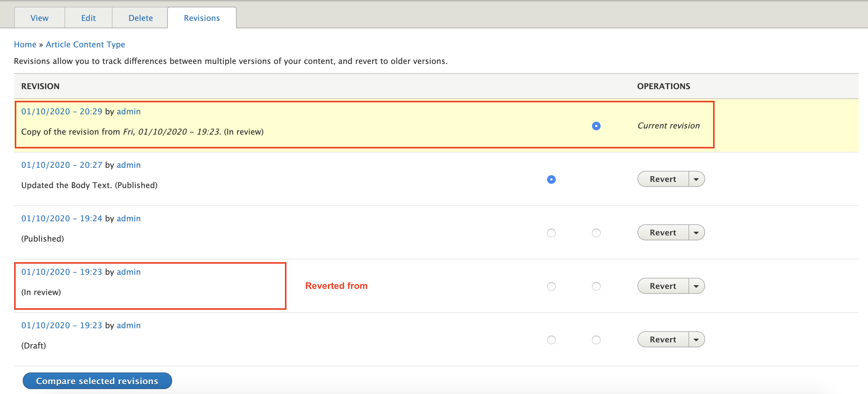Viewport: 868px width, 394px height.
Task: Expand dropdown arrow next to Revert 20:27
Action: [696, 179]
